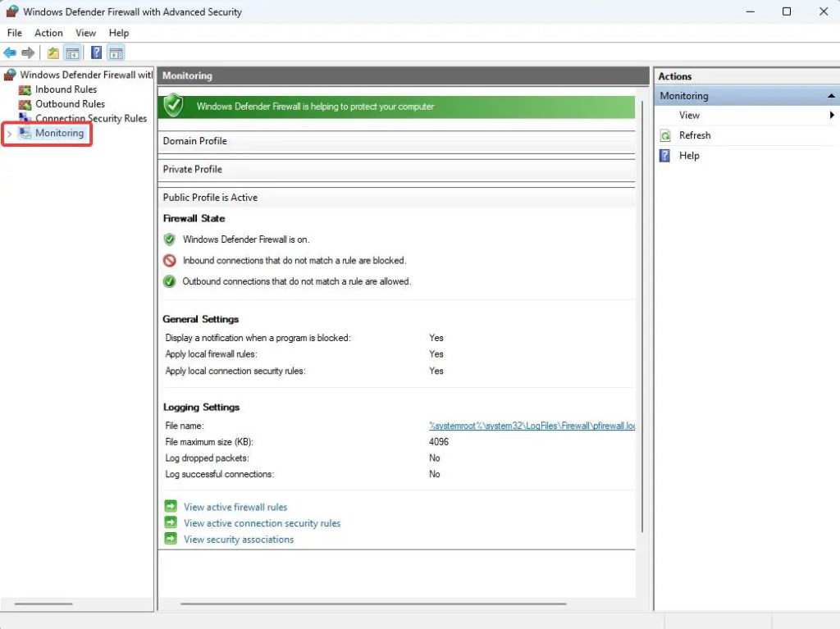This screenshot has height=629, width=840.
Task: Click the 'File maximum size (KB):' label
Action: pos(209,442)
